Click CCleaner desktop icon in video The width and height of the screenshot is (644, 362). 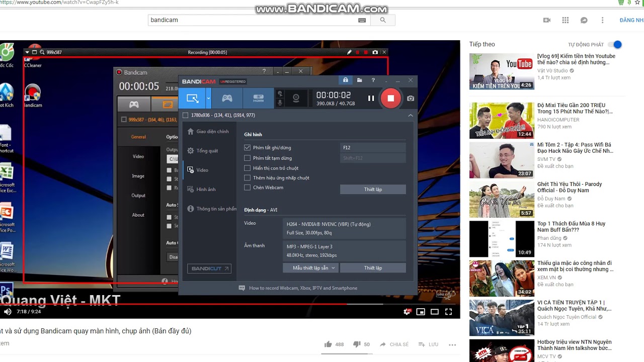[33, 57]
